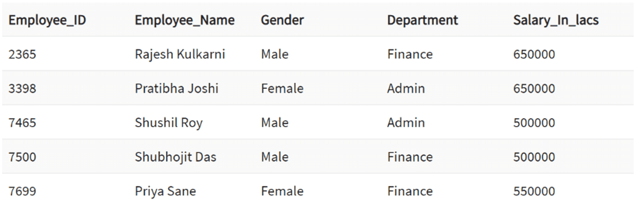Click employee ID 7699 cell
Image resolution: width=644 pixels, height=207 pixels.
(x=23, y=192)
